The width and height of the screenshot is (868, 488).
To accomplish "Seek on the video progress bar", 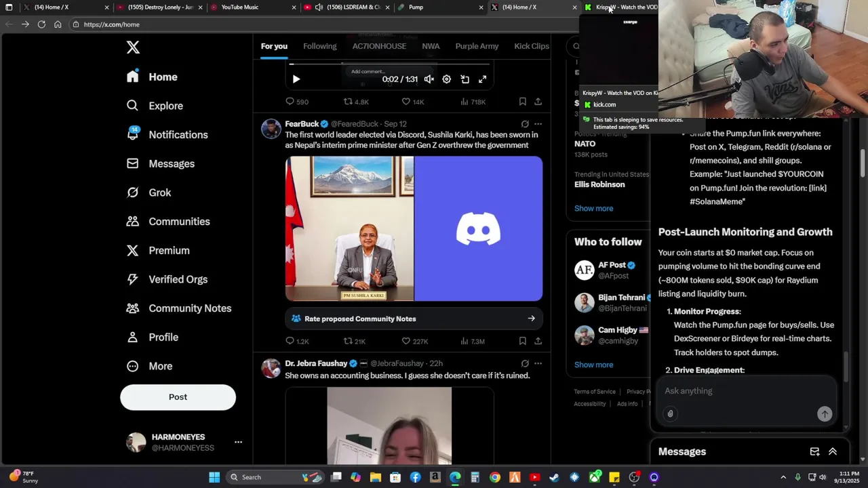I will [389, 64].
